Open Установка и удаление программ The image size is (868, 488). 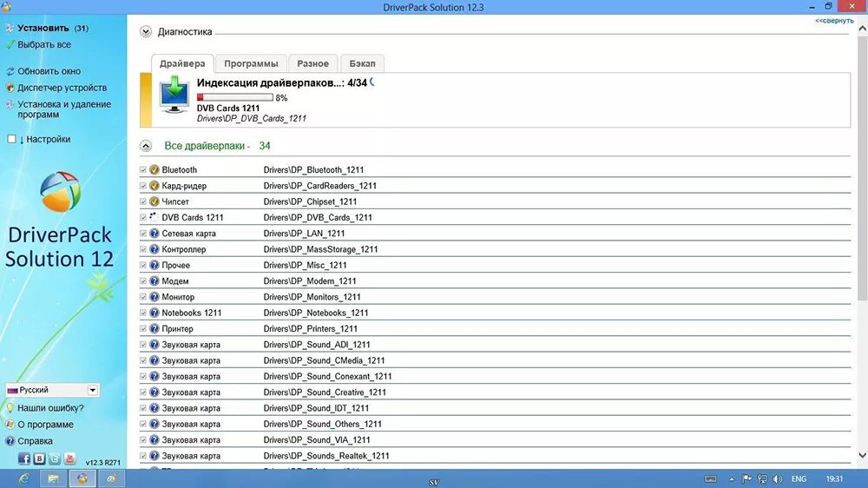pos(64,109)
